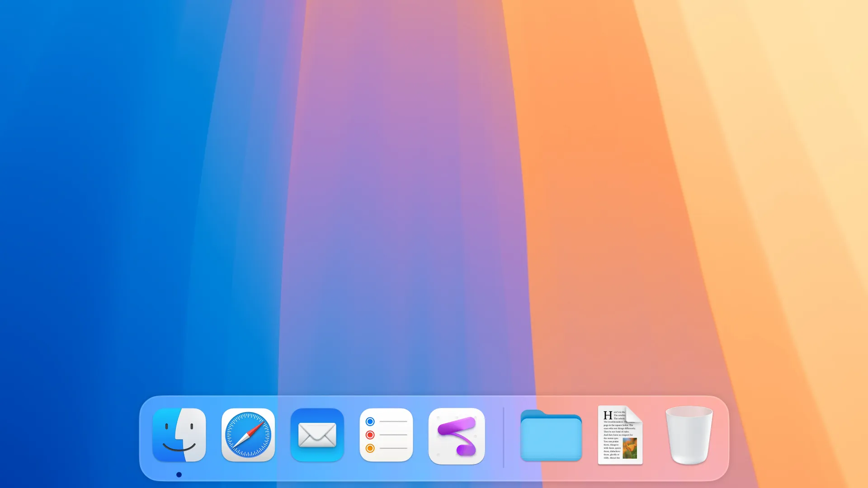
Task: Click the blue bullet in Reminders icon
Action: [x=370, y=422]
